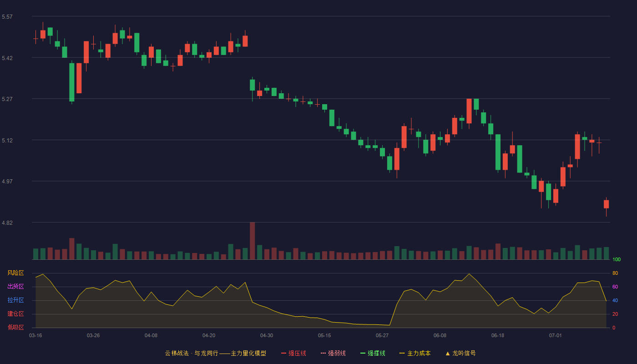Click the 拉升区 zone label
The image size is (637, 364).
point(15,300)
